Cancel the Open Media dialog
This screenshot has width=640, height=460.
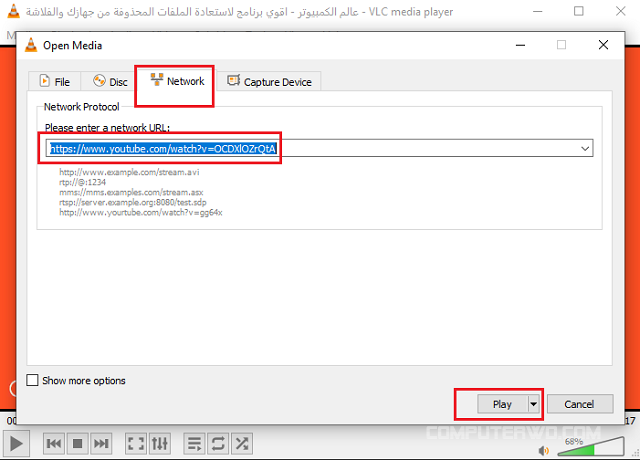tap(580, 404)
